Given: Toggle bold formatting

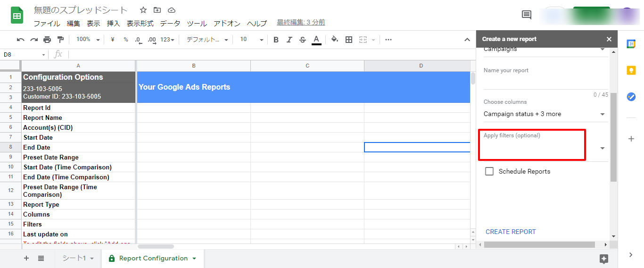Looking at the screenshot, I should tap(276, 40).
